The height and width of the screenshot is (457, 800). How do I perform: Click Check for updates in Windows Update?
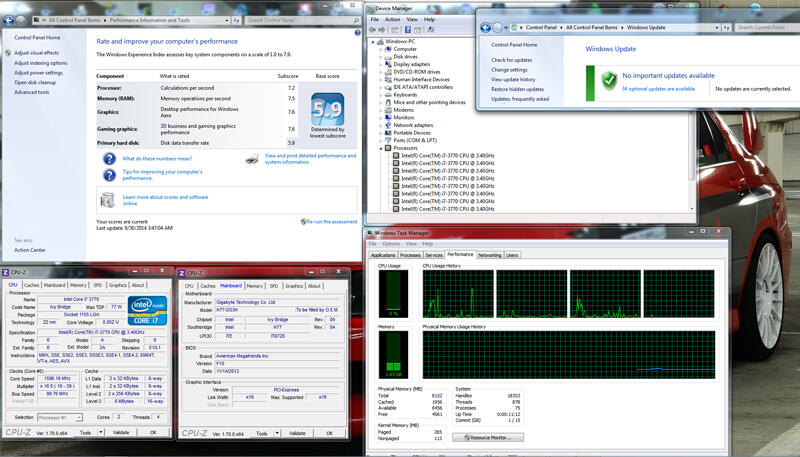point(512,60)
